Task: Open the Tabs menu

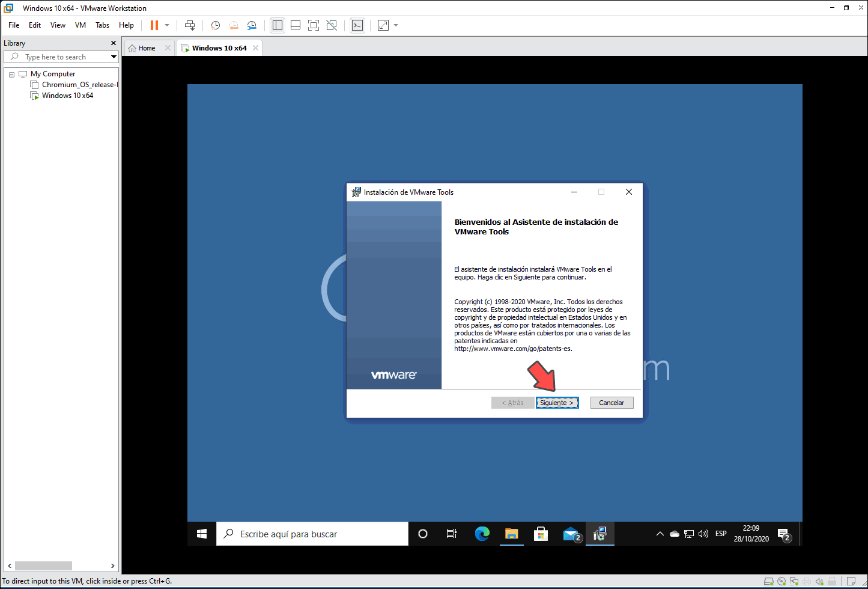Action: pyautogui.click(x=103, y=25)
